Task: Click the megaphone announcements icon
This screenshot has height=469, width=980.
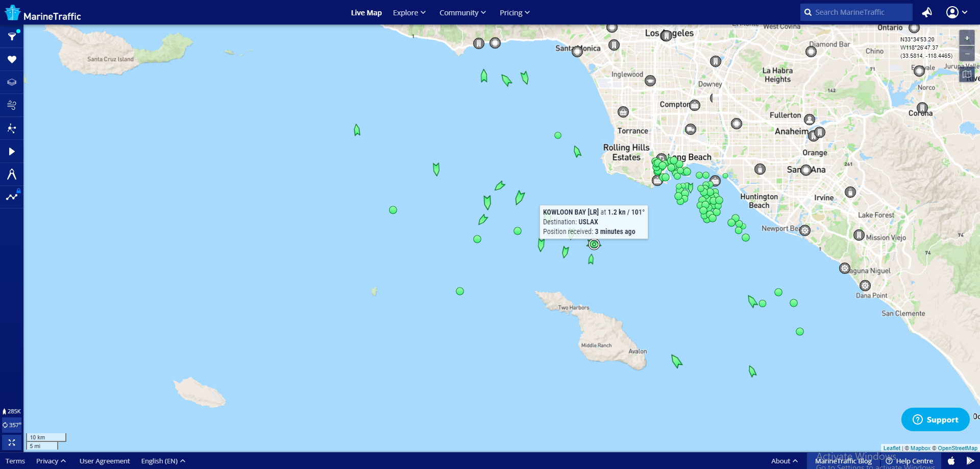Action: (x=927, y=12)
